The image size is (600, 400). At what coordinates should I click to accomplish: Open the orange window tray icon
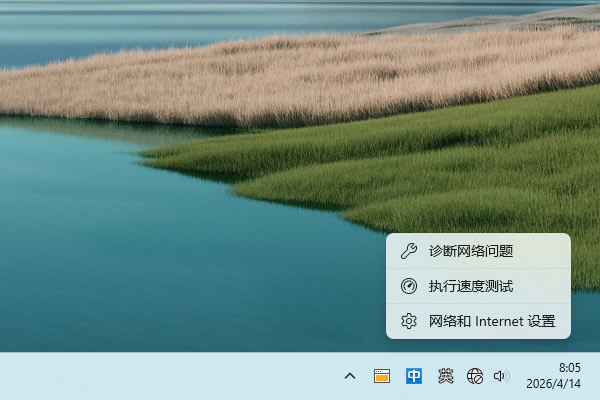pyautogui.click(x=381, y=376)
